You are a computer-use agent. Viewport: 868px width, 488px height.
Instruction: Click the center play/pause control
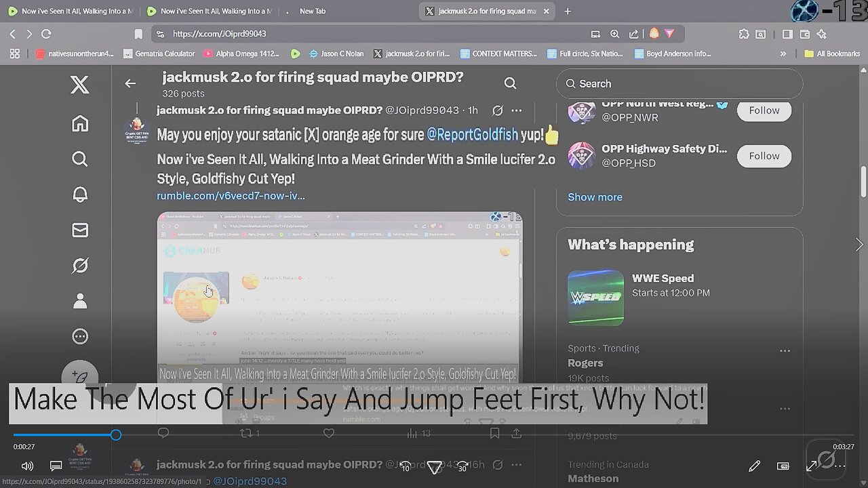point(434,467)
